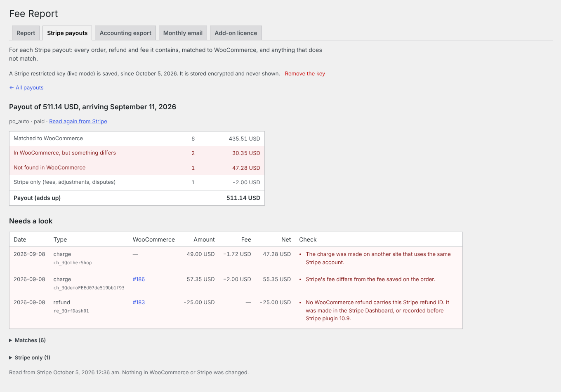Screen dimensions: 561x392
Task: Click the 'Stripe's fee differs' check message
Action: pyautogui.click(x=370, y=279)
